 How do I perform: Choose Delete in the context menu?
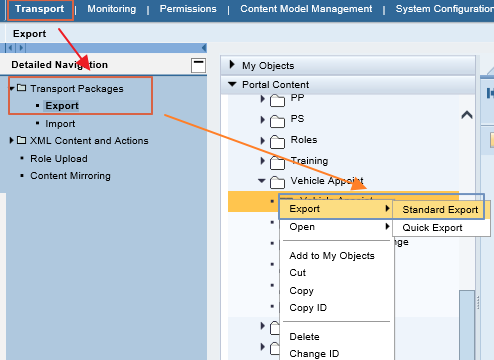pos(304,337)
